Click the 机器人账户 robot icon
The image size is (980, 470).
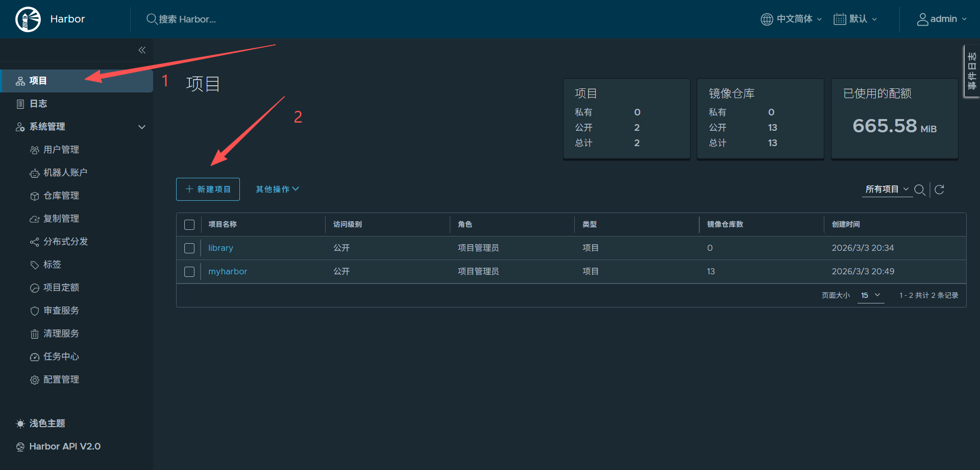34,173
